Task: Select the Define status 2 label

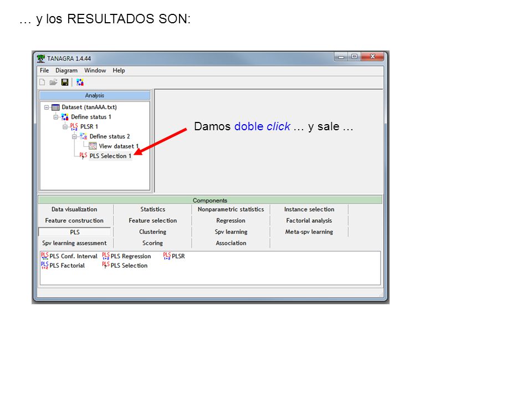Action: point(110,136)
